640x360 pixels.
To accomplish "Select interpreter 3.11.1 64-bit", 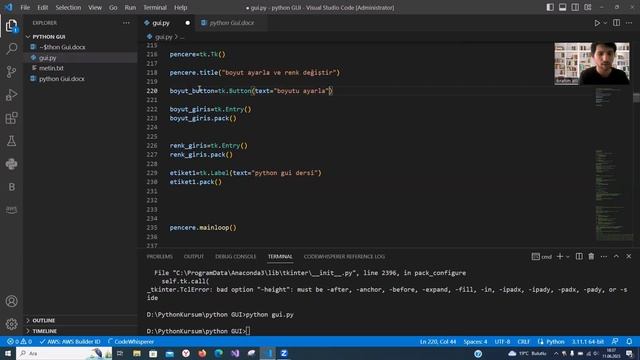I will [588, 342].
